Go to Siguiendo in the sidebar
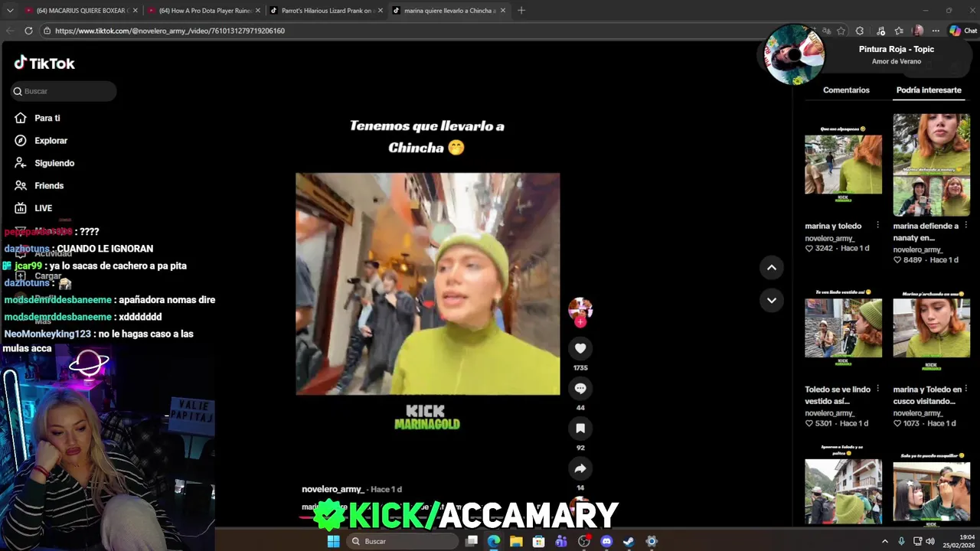The image size is (980, 551). coord(44,163)
